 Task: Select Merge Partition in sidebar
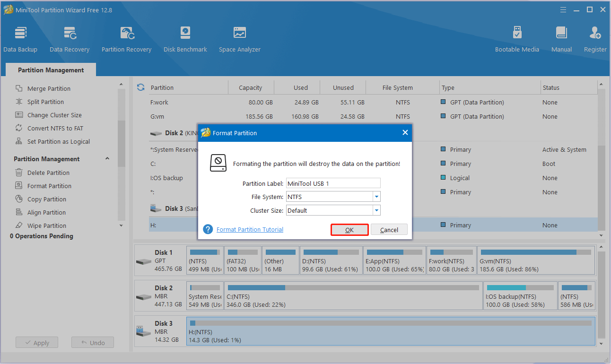click(49, 88)
